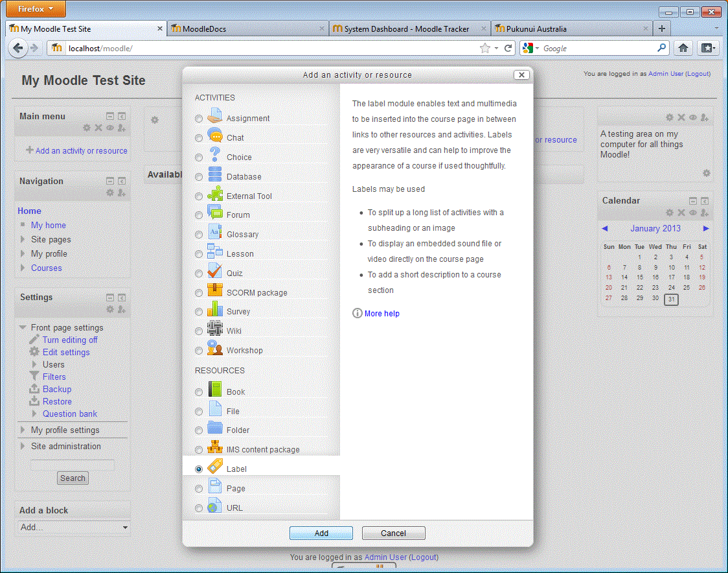Click the Label tag icon
The image size is (728, 573).
pos(214,467)
